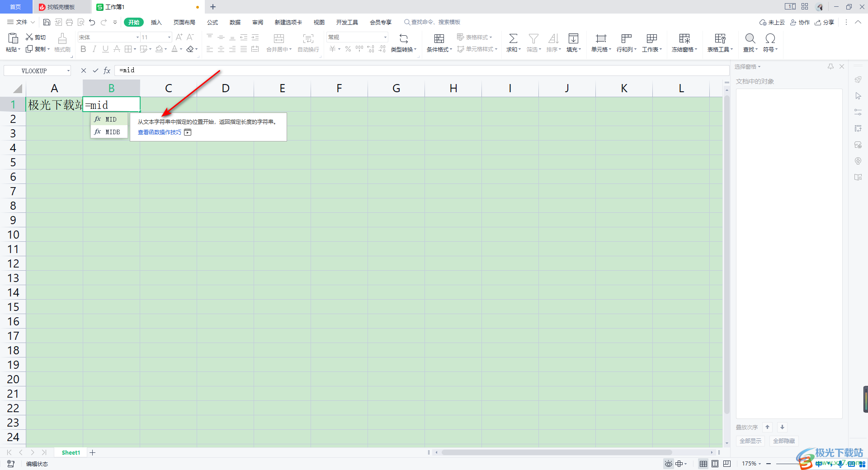Click the Hide All (全部隐藏) button
The height and width of the screenshot is (470, 868).
click(784, 441)
